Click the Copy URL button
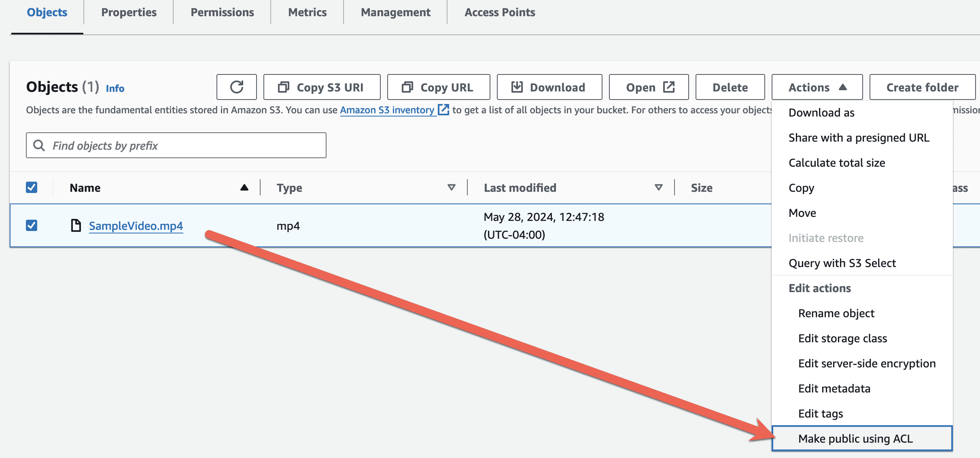 pos(438,87)
